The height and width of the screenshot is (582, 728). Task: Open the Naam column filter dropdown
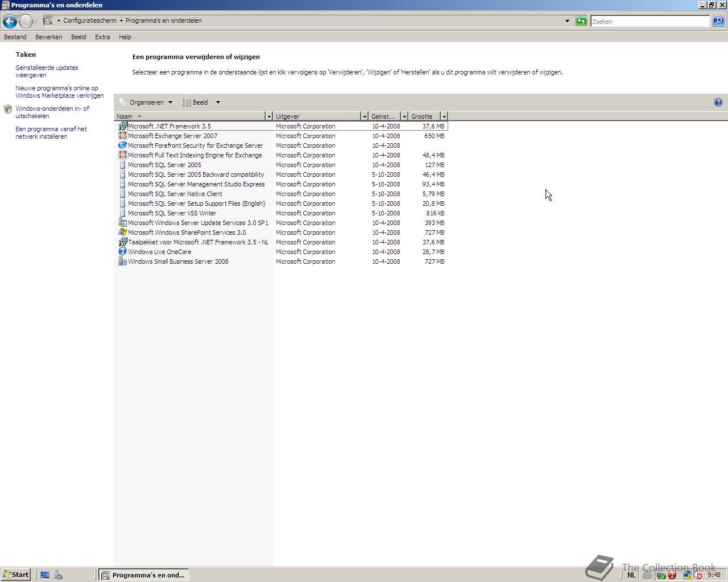point(269,116)
